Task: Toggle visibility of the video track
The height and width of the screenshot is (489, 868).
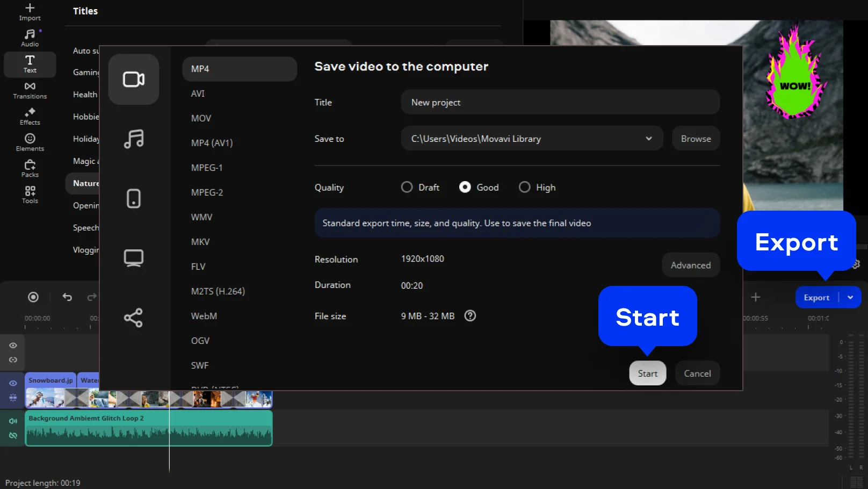Action: 13,383
